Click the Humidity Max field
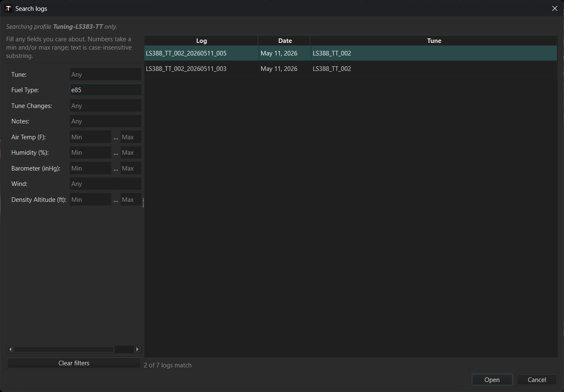Image resolution: width=564 pixels, height=392 pixels. (131, 153)
